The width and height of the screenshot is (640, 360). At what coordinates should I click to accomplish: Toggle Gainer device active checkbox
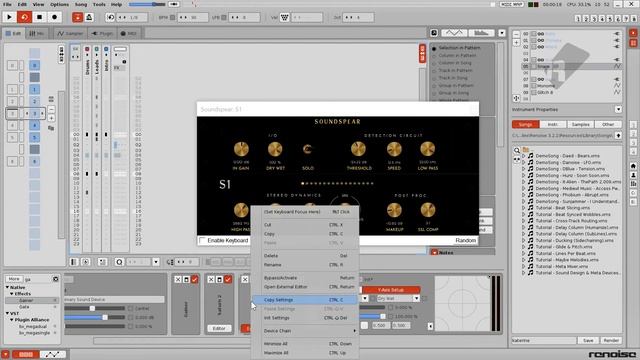pyautogui.click(x=195, y=279)
